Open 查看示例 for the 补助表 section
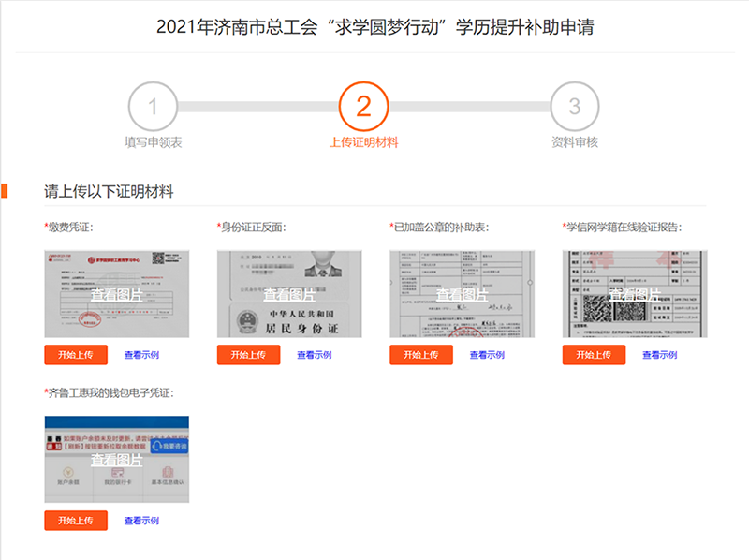The width and height of the screenshot is (749, 560). (x=485, y=356)
